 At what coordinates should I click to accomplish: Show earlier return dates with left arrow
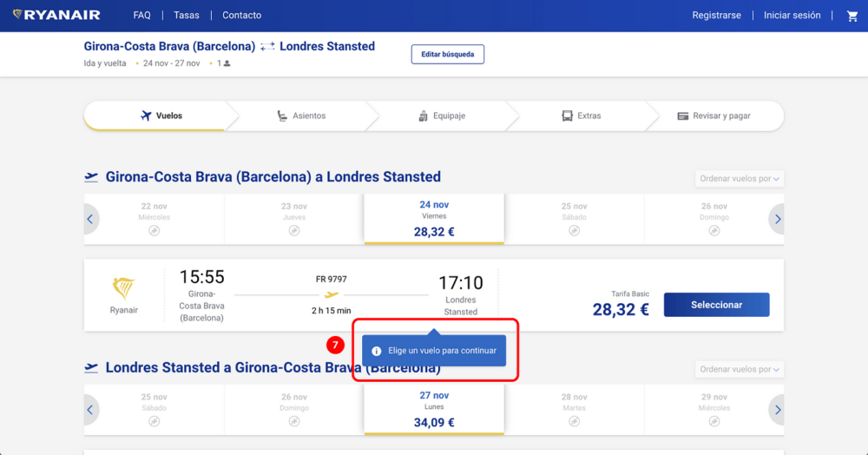90,410
